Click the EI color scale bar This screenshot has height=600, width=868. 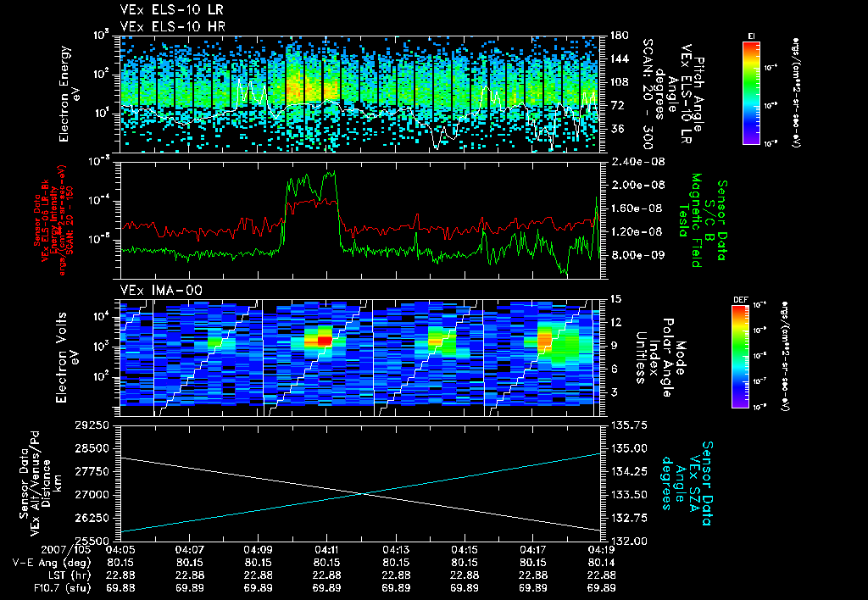pyautogui.click(x=751, y=92)
